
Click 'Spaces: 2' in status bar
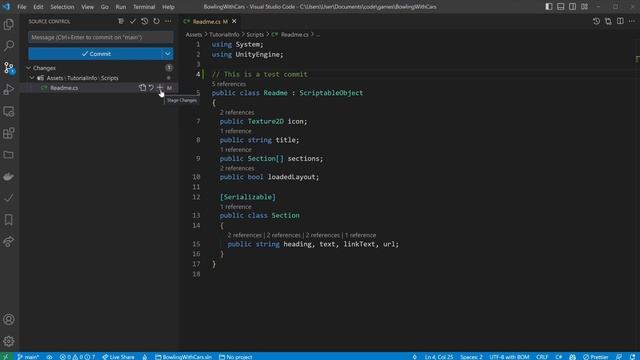(x=471, y=357)
